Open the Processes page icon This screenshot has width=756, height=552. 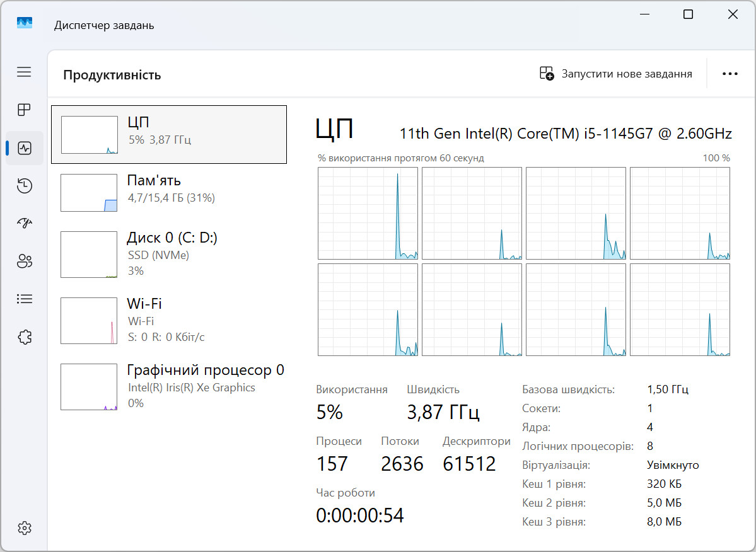click(x=24, y=110)
